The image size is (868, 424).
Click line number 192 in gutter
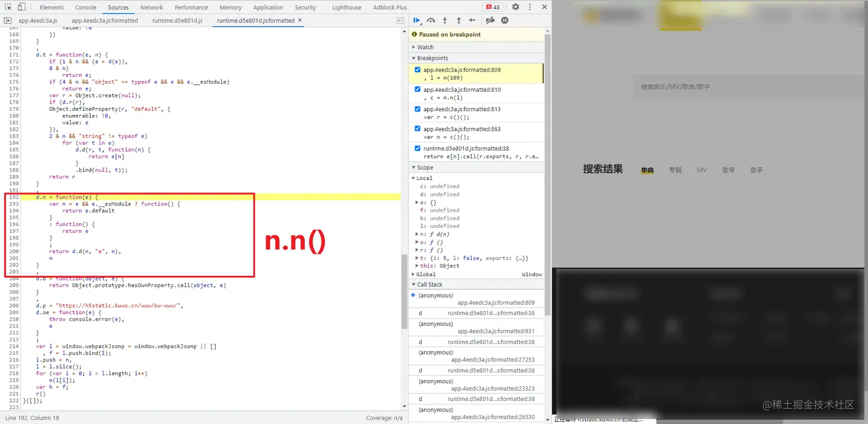point(14,197)
